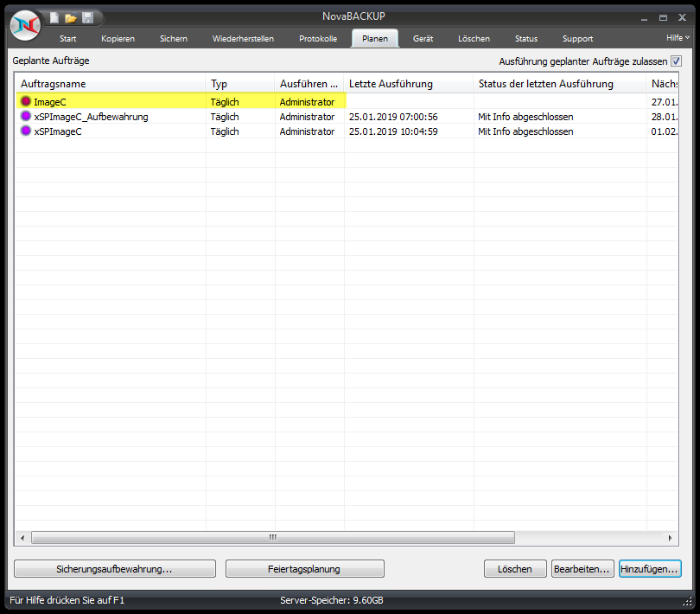Switch to the Support tab
The height and width of the screenshot is (614, 700).
[577, 39]
